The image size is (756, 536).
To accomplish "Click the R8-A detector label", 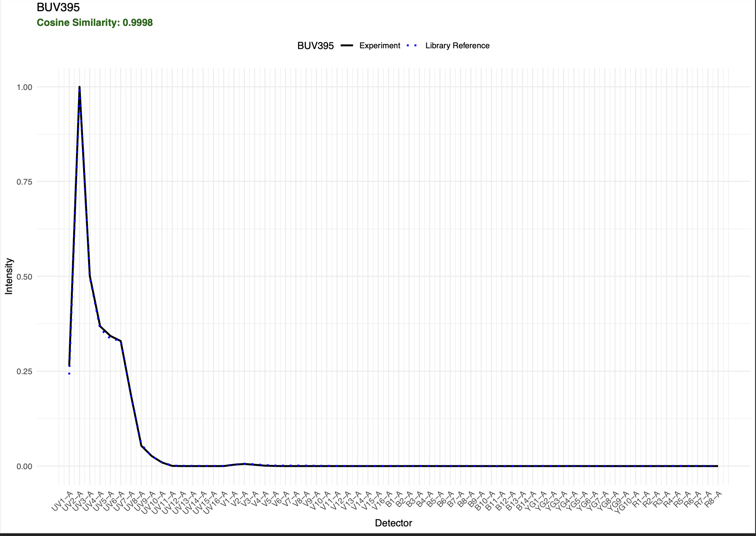I will (x=713, y=499).
